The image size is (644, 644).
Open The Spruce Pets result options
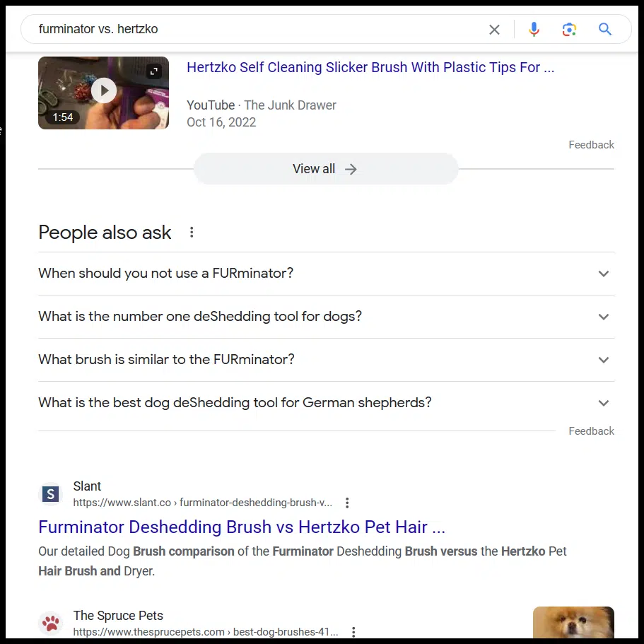[x=353, y=632]
